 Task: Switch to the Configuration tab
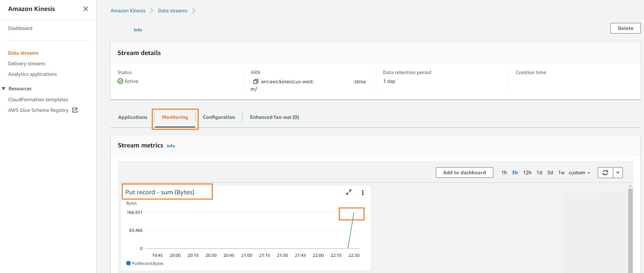(x=219, y=117)
